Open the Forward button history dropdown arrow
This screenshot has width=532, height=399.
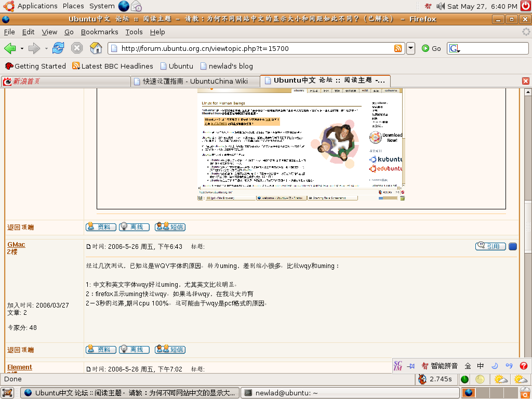point(46,48)
